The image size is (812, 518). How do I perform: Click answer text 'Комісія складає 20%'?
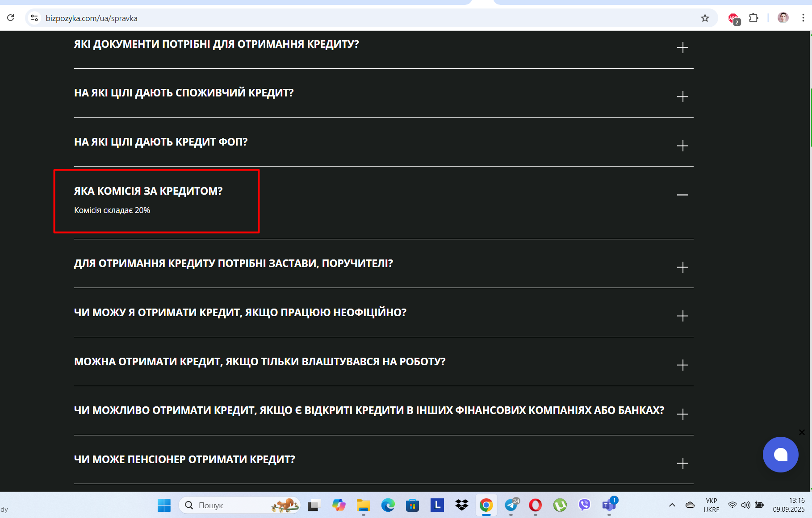click(x=112, y=210)
